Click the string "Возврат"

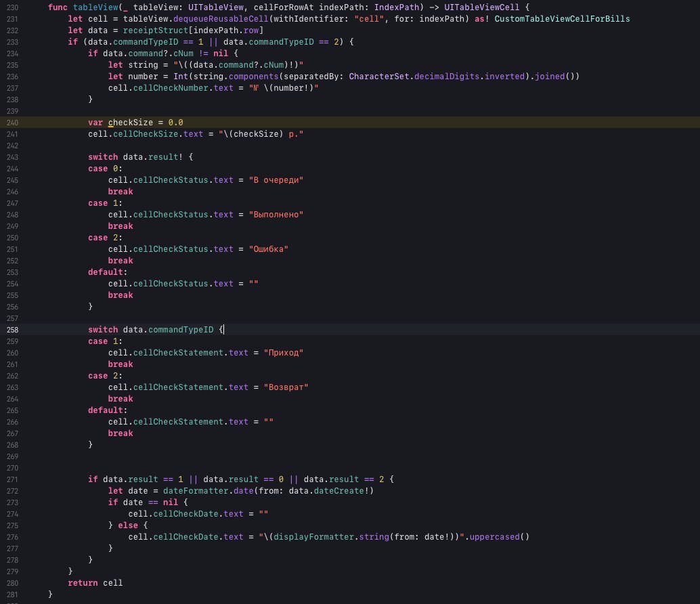pyautogui.click(x=286, y=387)
